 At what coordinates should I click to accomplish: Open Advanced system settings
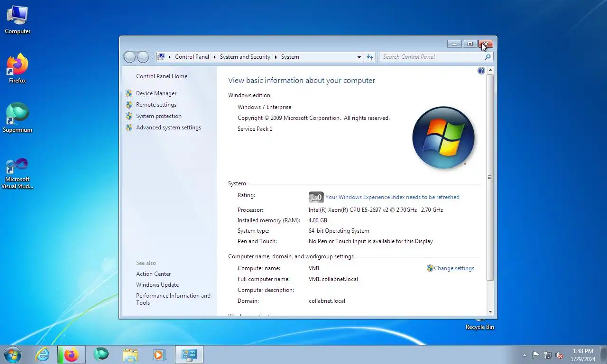(168, 127)
